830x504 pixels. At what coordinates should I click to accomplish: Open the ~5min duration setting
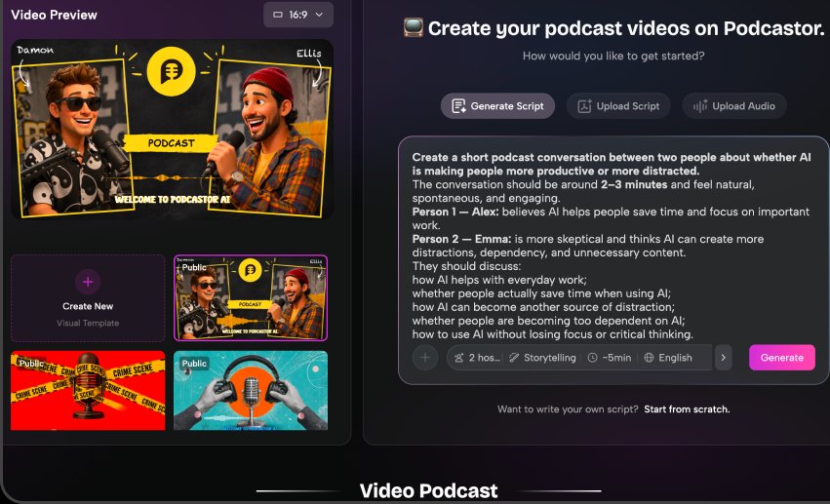coord(610,358)
